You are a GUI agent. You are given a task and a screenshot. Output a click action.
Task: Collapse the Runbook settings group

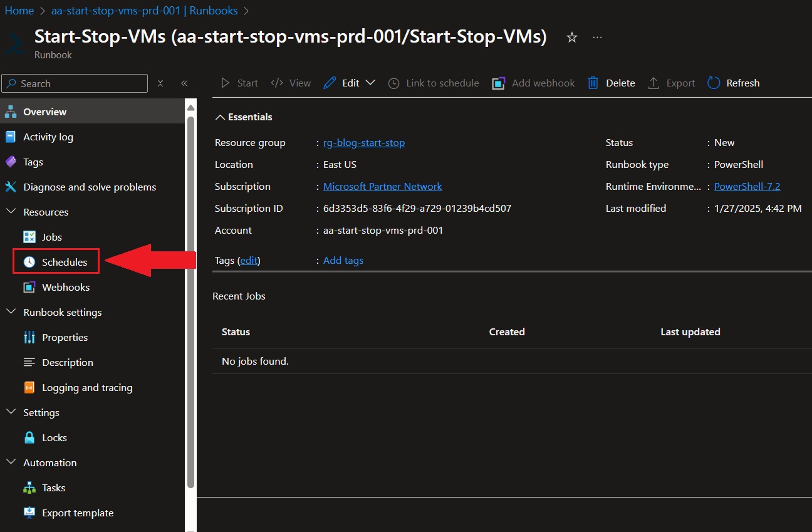(11, 312)
